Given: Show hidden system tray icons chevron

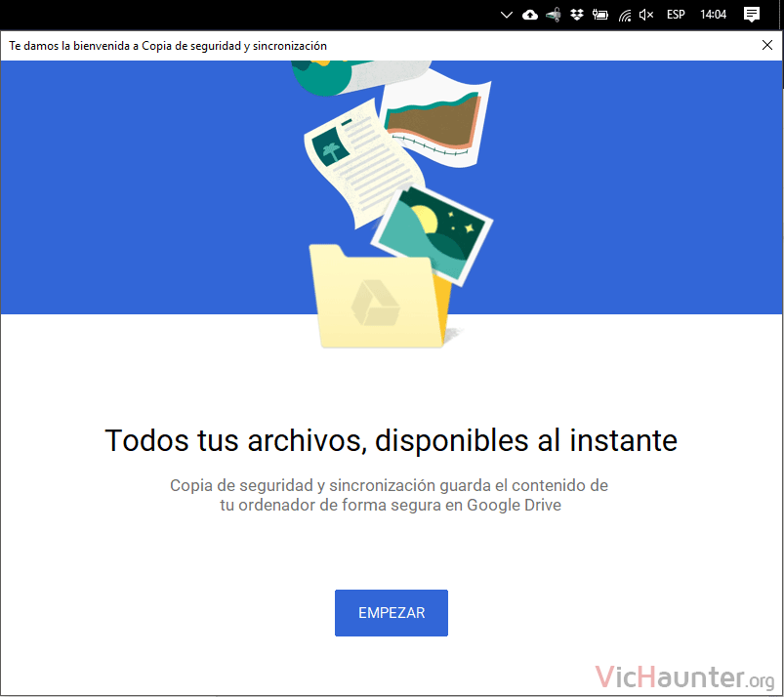Looking at the screenshot, I should coord(507,15).
